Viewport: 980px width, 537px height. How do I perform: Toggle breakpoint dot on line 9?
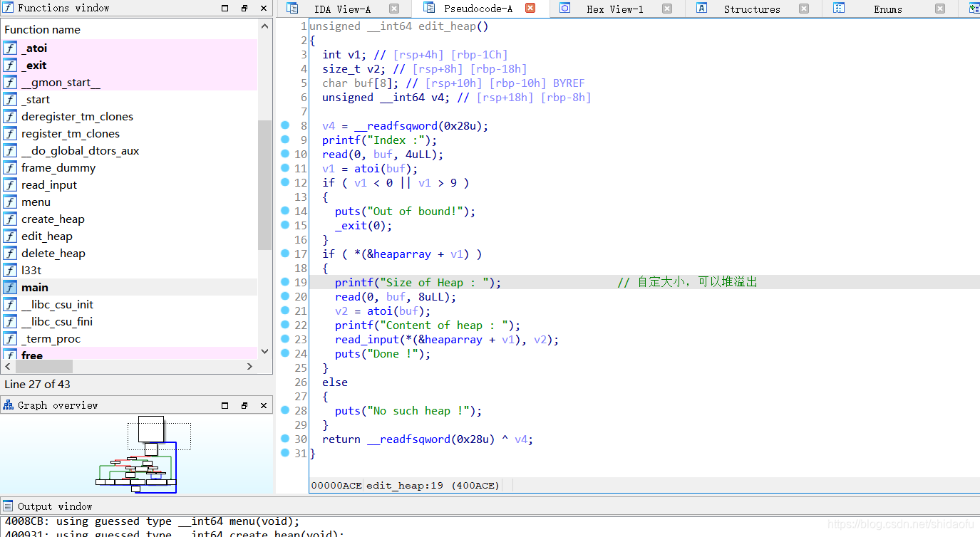coord(285,140)
